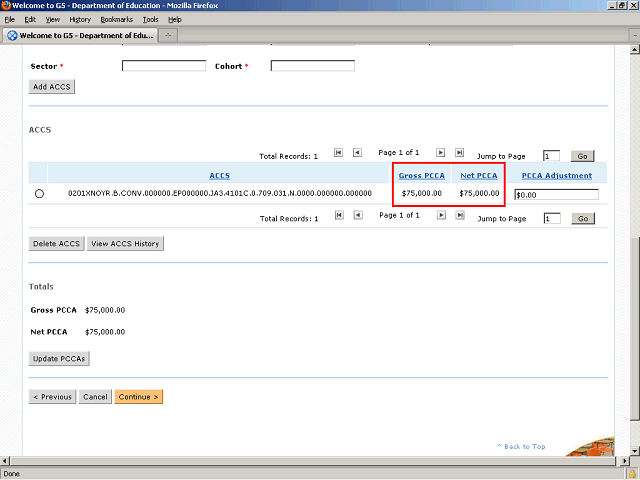The image size is (640, 480).
Task: Go to previous page in lower pager
Action: coord(358,215)
